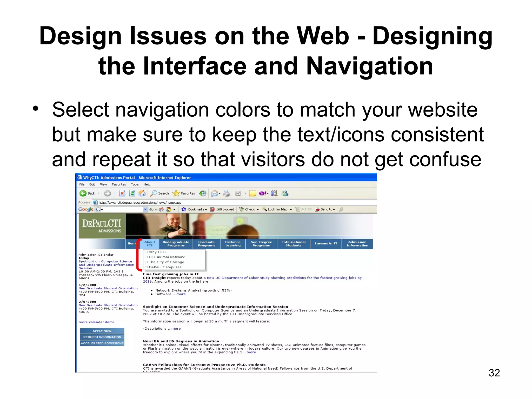This screenshot has width=532, height=399.
Task: Click the History clock icon
Action: 203,193
